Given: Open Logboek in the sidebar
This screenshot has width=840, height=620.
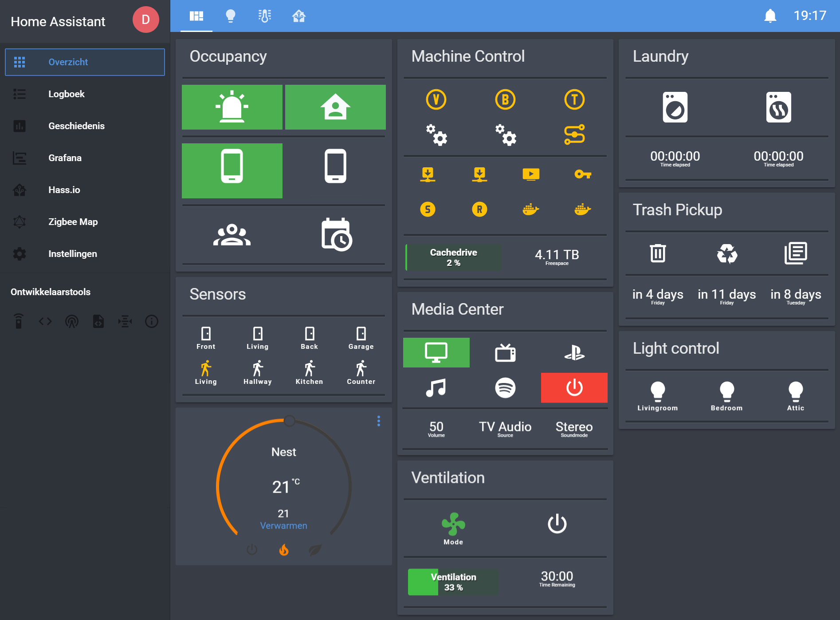Looking at the screenshot, I should (x=67, y=94).
